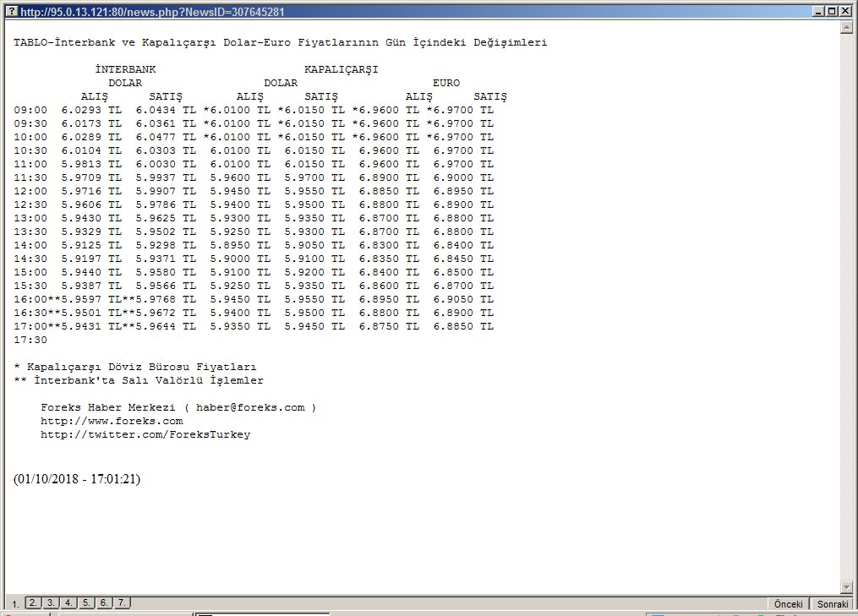This screenshot has height=616, width=858.
Task: Click the Önceki button
Action: coord(789,604)
